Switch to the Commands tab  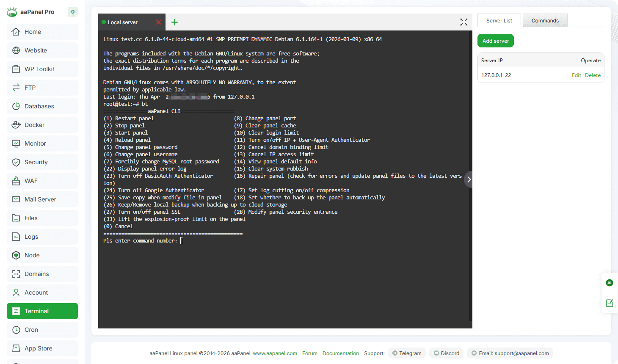(x=545, y=21)
